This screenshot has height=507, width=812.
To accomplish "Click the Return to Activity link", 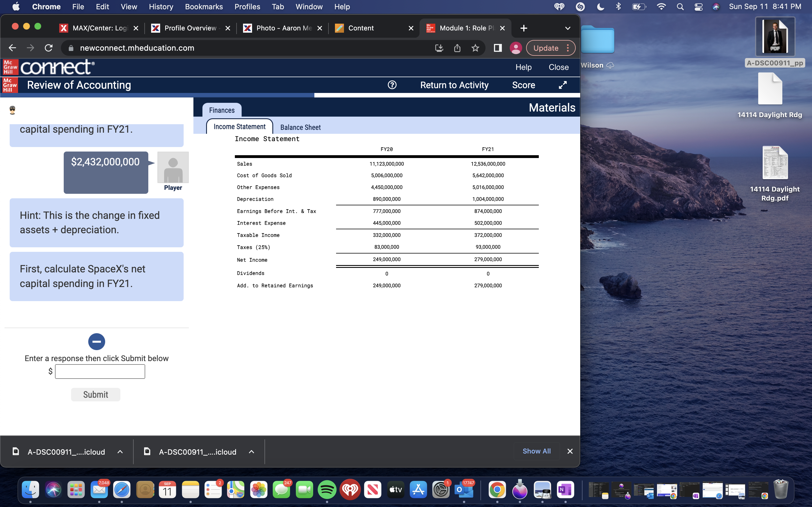I will tap(454, 85).
